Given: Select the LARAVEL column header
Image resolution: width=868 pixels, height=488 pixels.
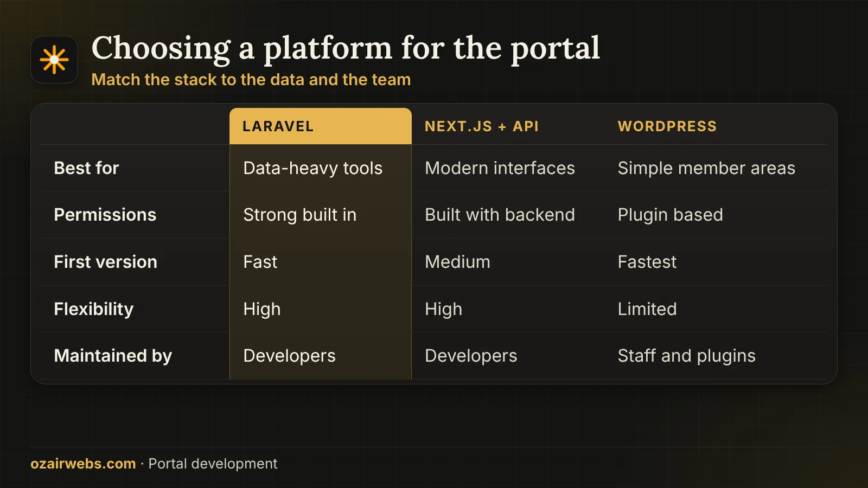Looking at the screenshot, I should [321, 126].
